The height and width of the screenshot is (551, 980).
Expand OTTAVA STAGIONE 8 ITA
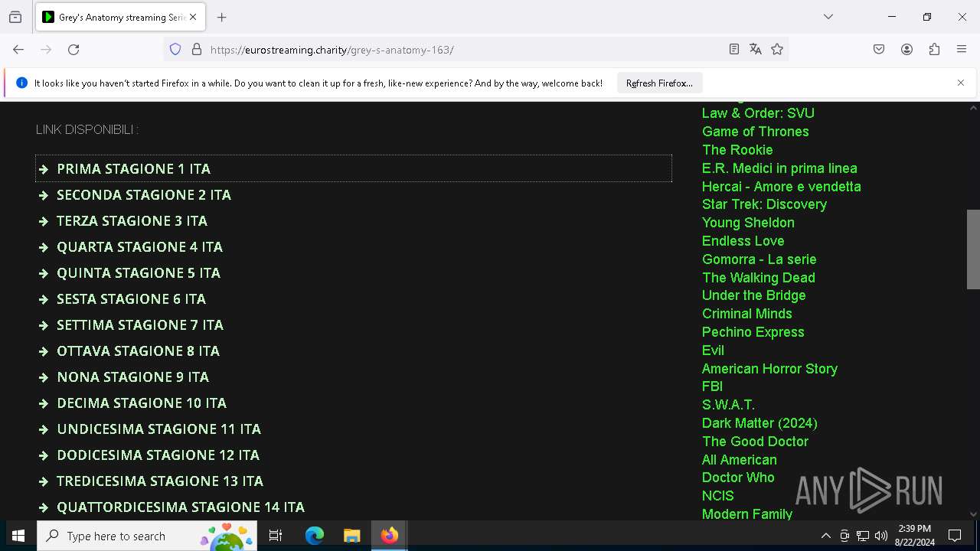coord(354,350)
